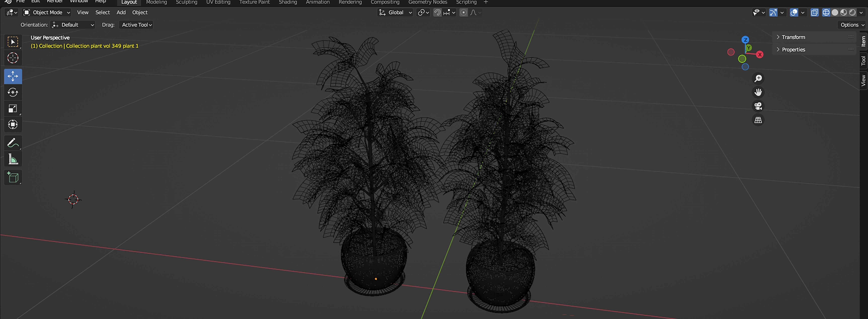The height and width of the screenshot is (319, 868).
Task: Open the overlays options arrow
Action: [x=803, y=12]
